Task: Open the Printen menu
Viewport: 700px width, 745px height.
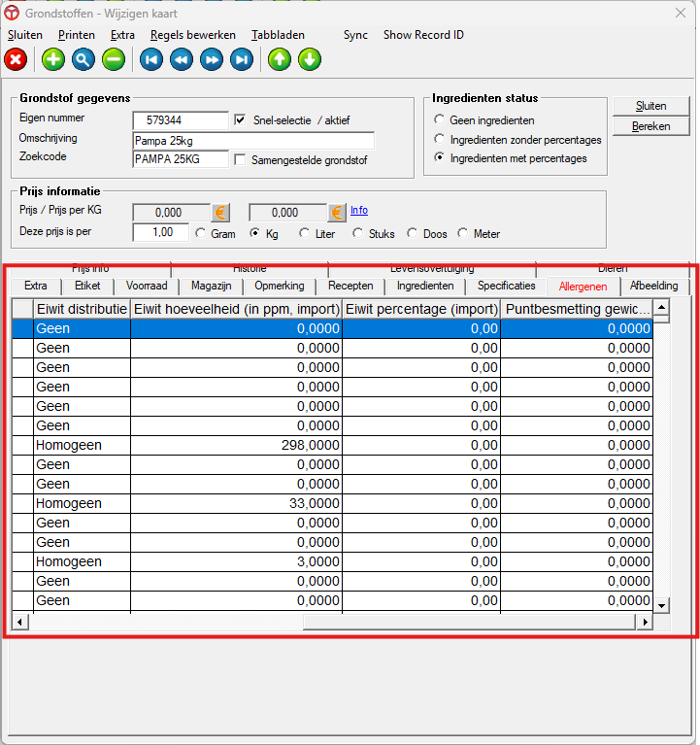Action: pyautogui.click(x=77, y=35)
